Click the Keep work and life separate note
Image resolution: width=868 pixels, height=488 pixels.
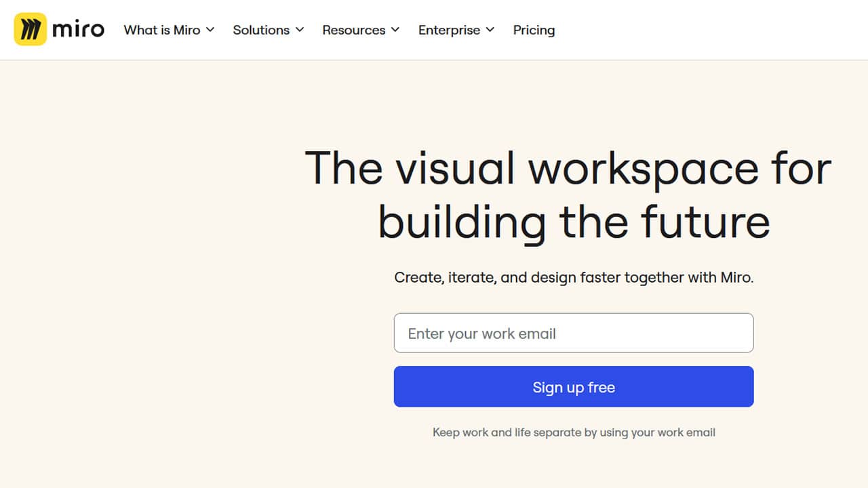tap(574, 432)
